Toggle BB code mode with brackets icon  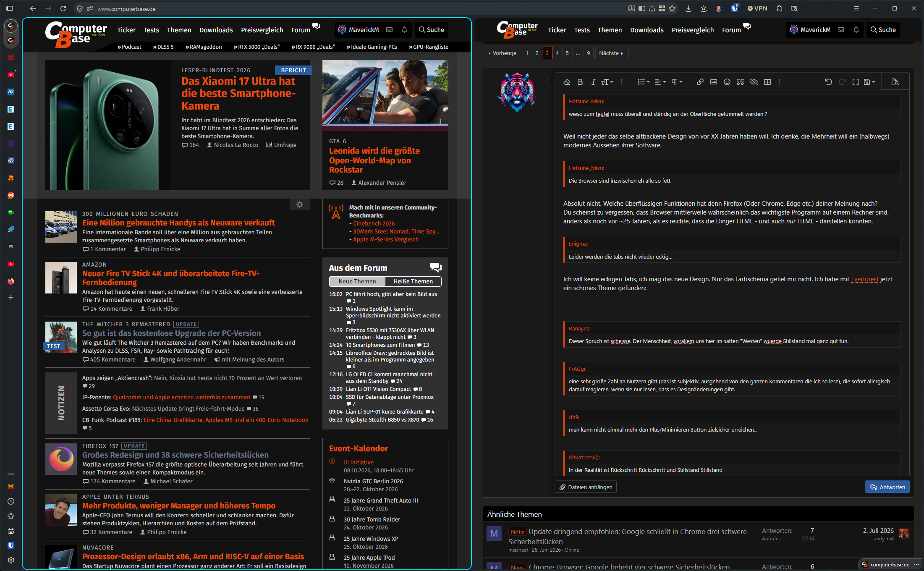point(855,82)
